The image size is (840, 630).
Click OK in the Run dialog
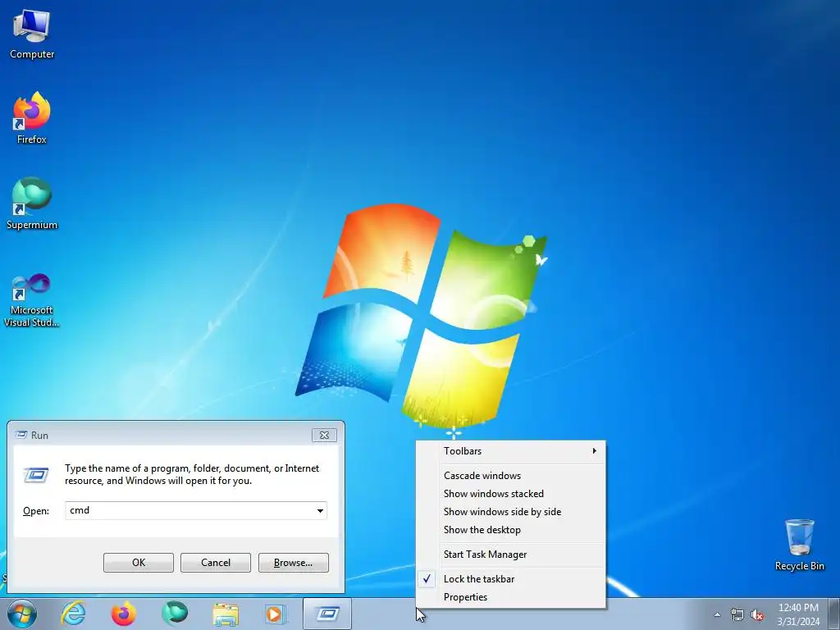pos(138,563)
